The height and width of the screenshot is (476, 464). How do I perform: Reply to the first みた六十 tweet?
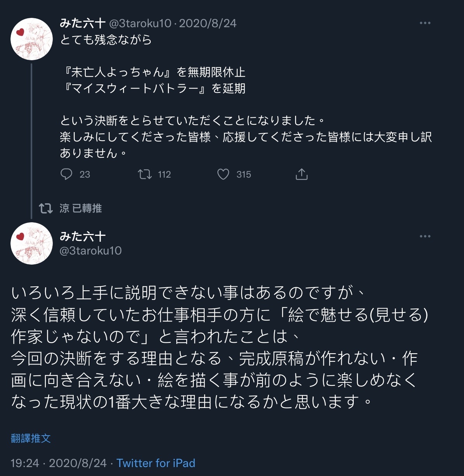(67, 174)
